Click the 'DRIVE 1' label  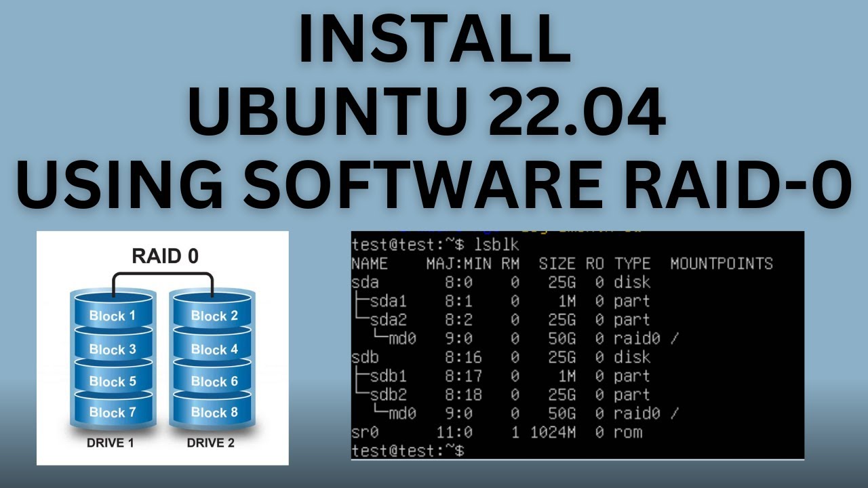112,443
